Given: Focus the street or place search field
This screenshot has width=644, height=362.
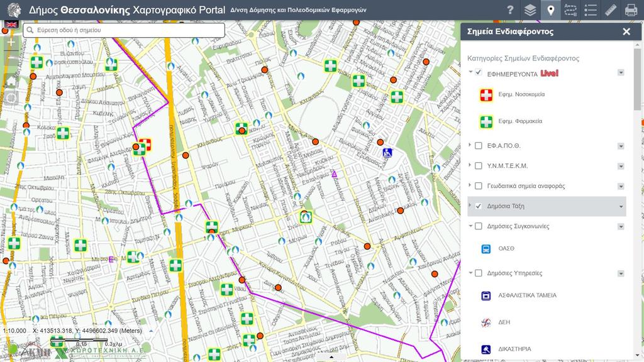Looking at the screenshot, I should click(124, 30).
